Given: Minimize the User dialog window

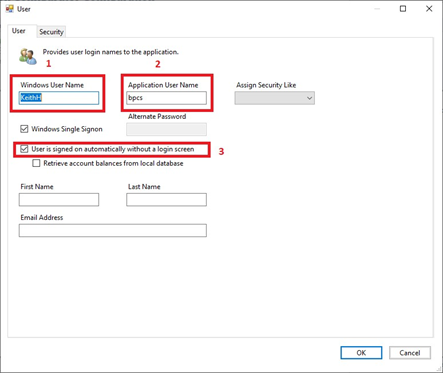Looking at the screenshot, I should pyautogui.click(x=377, y=9).
